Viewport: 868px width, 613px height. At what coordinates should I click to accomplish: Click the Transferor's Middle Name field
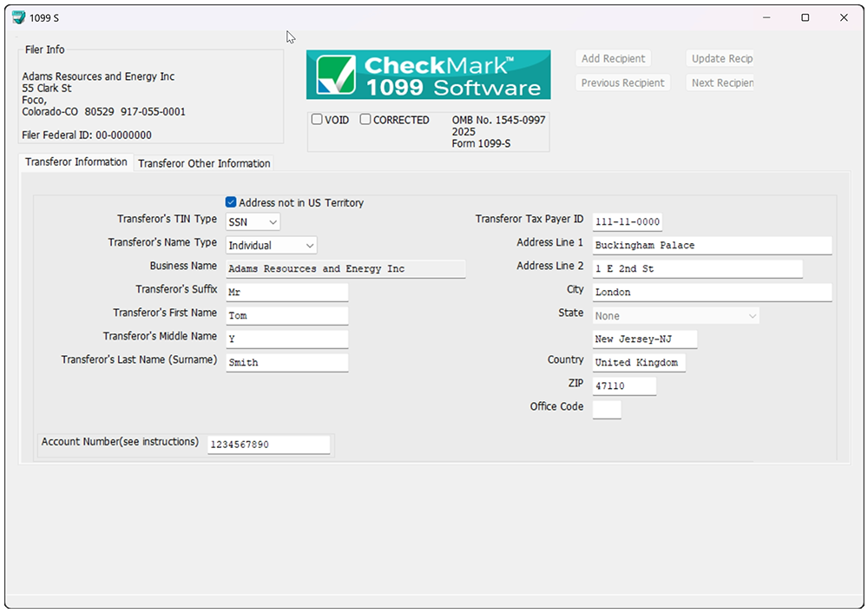(286, 339)
